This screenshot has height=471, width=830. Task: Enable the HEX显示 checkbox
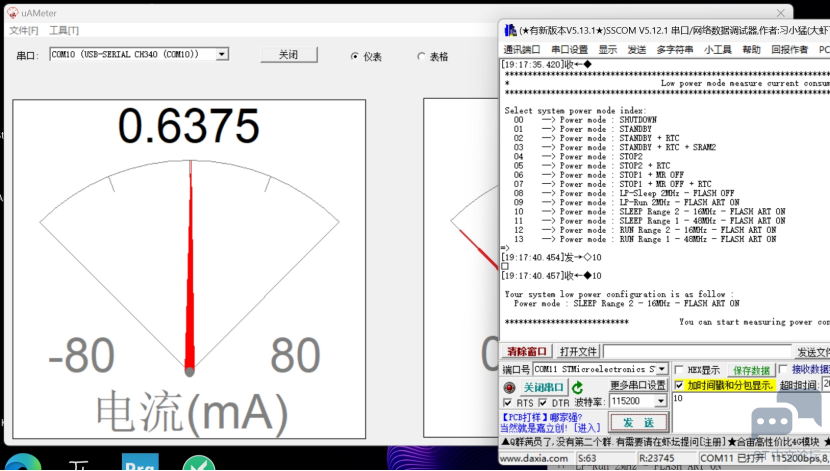(679, 369)
